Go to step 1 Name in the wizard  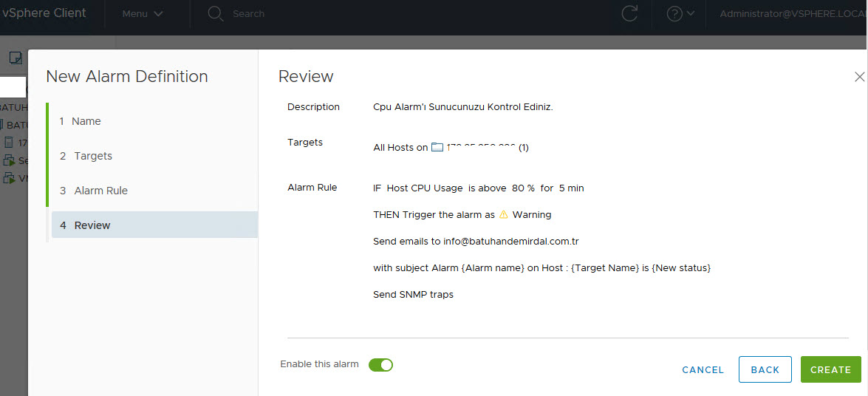86,121
